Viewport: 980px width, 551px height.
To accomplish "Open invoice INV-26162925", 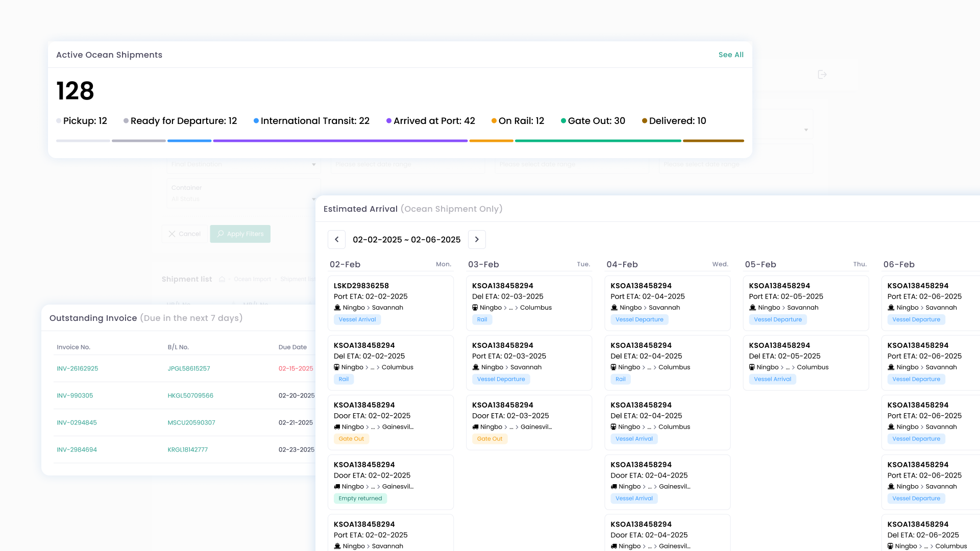I will 78,368.
